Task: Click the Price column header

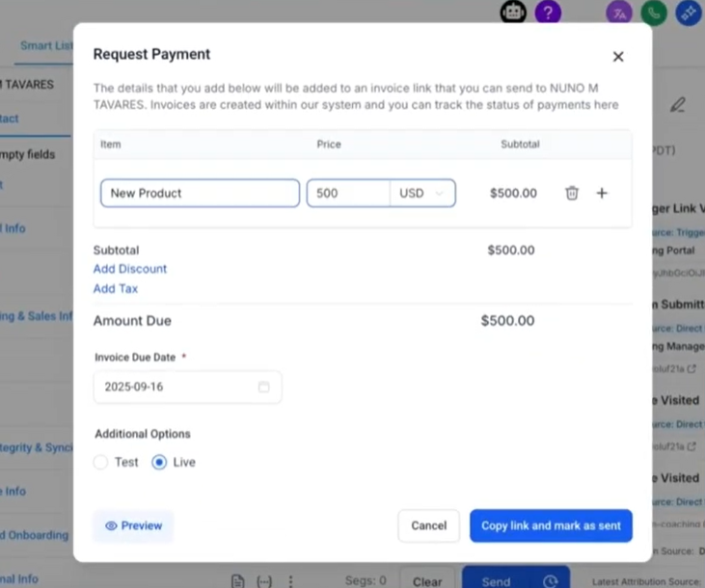Action: tap(329, 145)
